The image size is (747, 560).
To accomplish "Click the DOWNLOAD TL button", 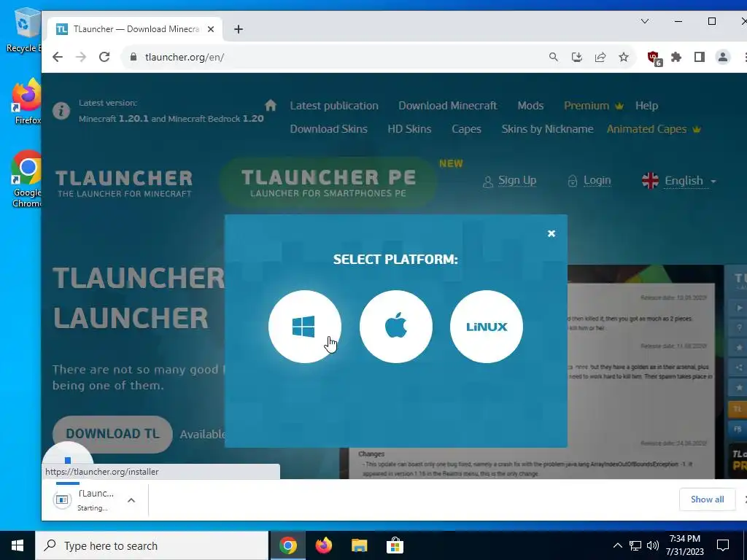I will [x=112, y=434].
